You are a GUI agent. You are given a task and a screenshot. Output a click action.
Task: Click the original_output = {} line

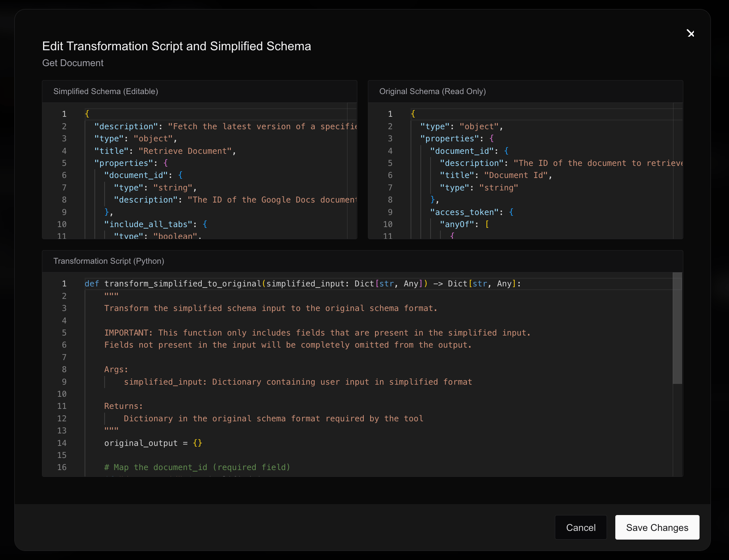click(x=153, y=443)
